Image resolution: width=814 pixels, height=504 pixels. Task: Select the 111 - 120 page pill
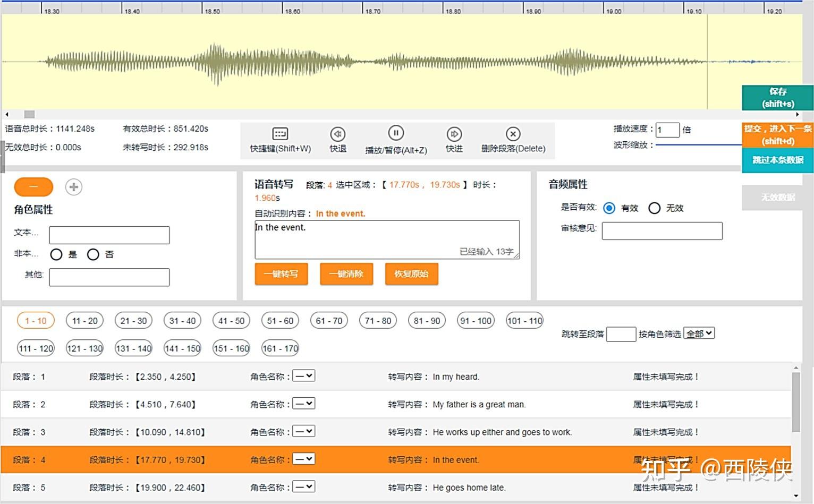(x=36, y=348)
